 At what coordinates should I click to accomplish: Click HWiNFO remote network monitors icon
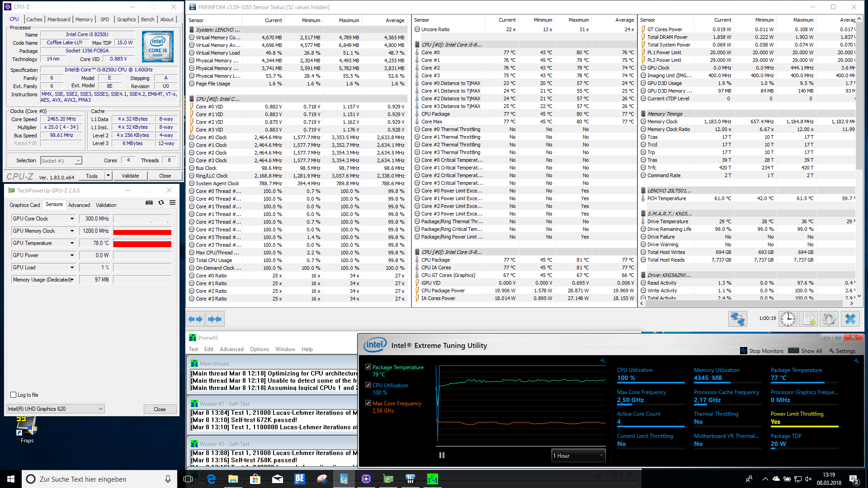(737, 319)
